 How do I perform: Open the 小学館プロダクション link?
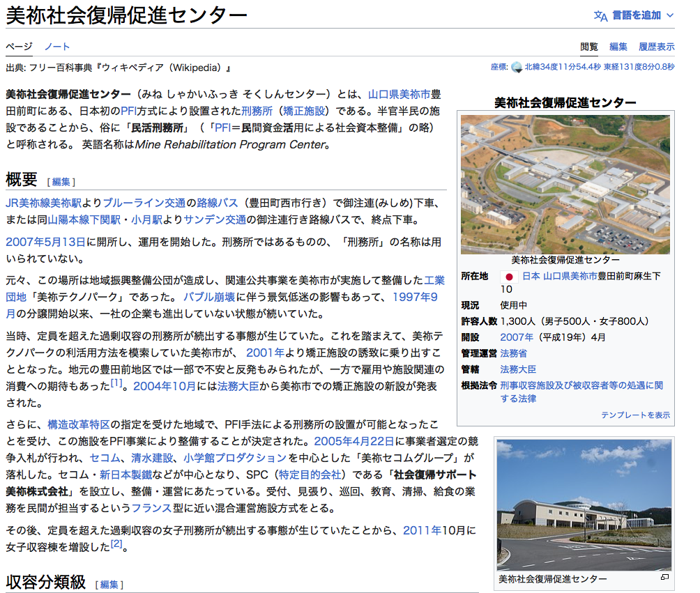tap(235, 459)
